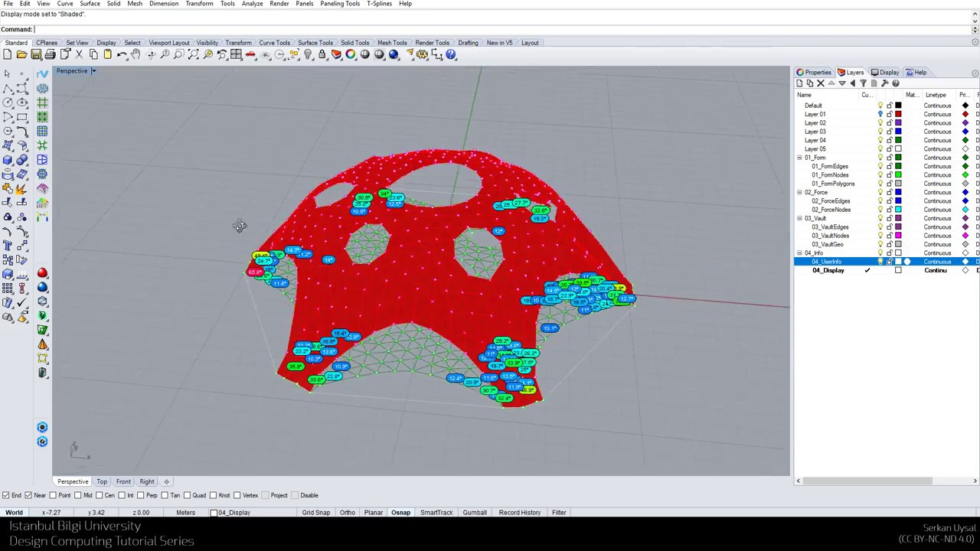Open the four-viewport layout icon
This screenshot has height=551, width=980.
tap(236, 54)
